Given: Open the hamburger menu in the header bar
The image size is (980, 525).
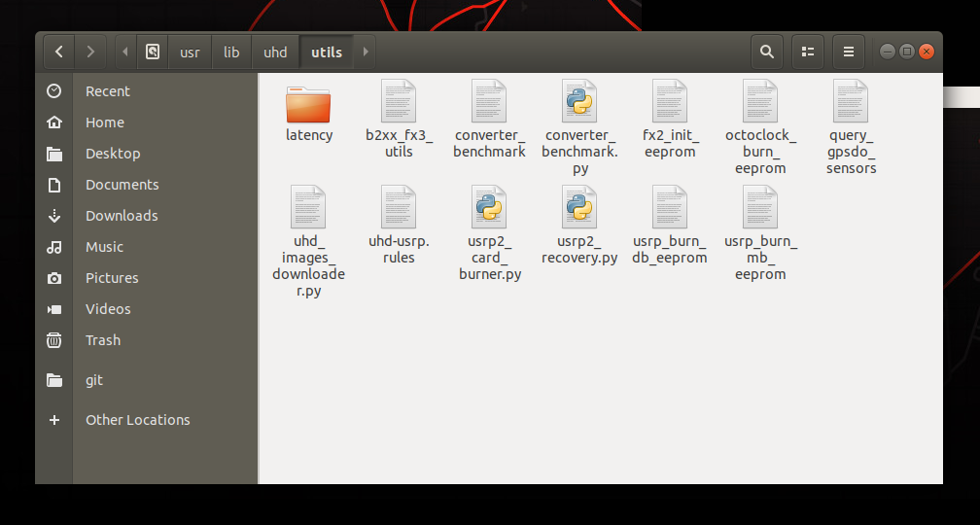Looking at the screenshot, I should click(849, 52).
